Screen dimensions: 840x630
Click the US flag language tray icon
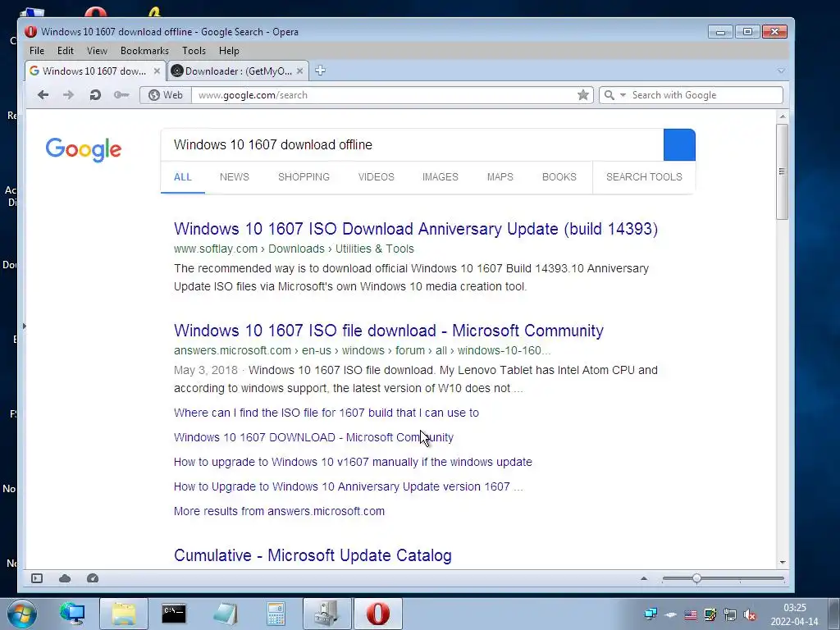(691, 615)
